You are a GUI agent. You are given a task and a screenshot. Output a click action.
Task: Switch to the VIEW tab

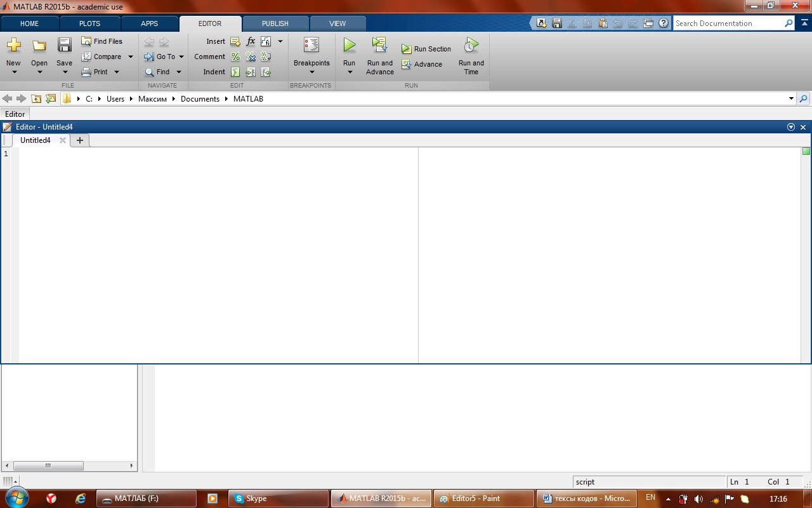tap(337, 23)
